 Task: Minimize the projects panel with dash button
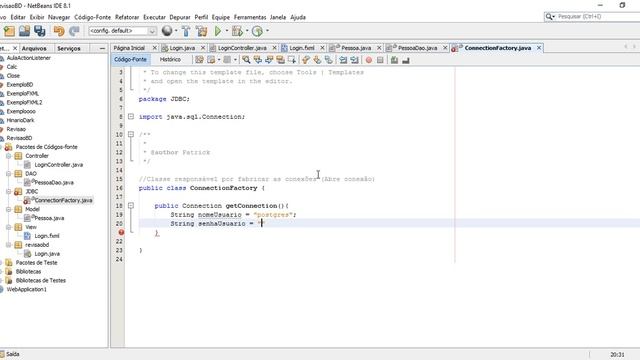point(102,48)
